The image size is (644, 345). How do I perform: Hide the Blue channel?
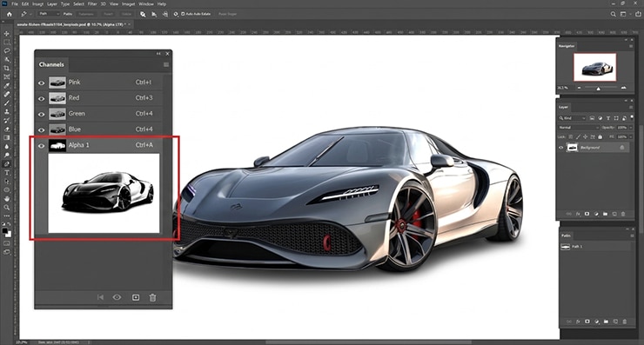point(41,129)
